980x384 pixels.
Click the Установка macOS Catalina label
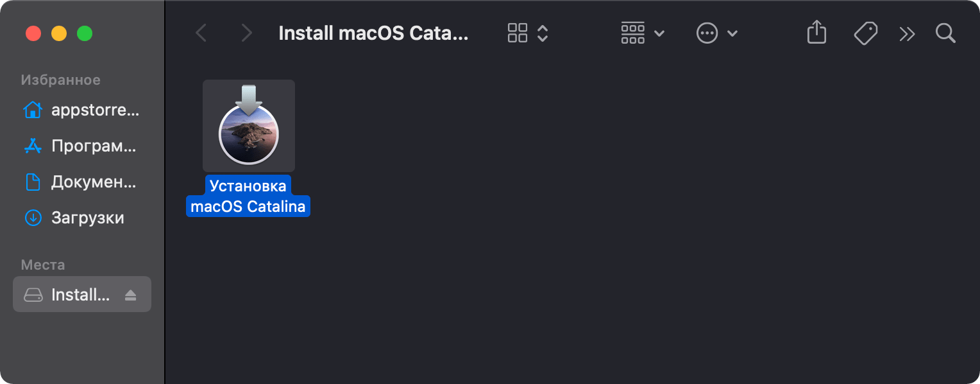pos(248,196)
